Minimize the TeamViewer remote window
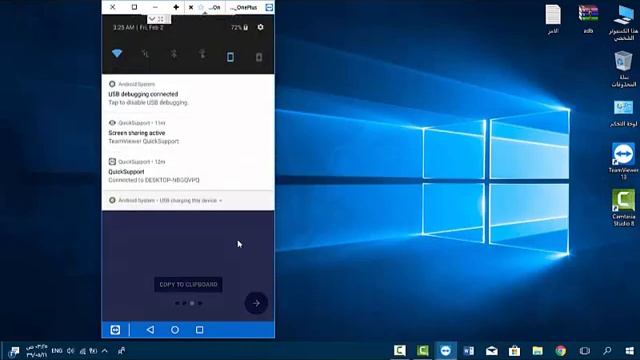The image size is (640, 360). (155, 7)
